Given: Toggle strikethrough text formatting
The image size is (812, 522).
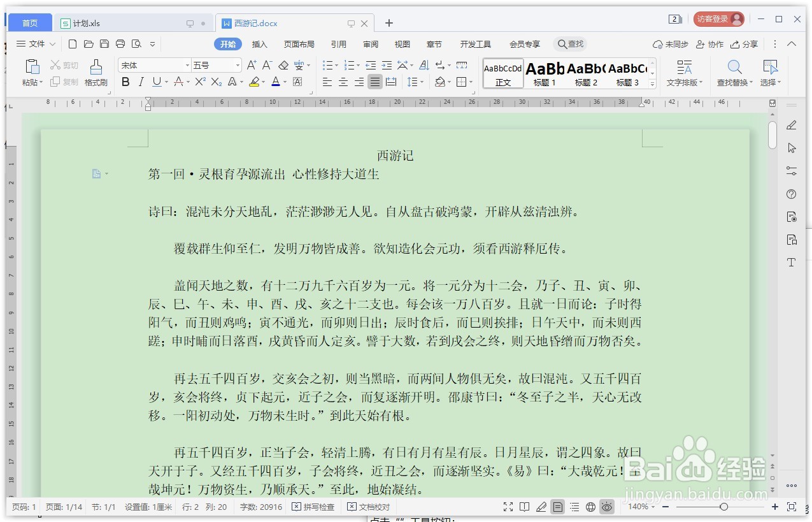Looking at the screenshot, I should click(178, 82).
